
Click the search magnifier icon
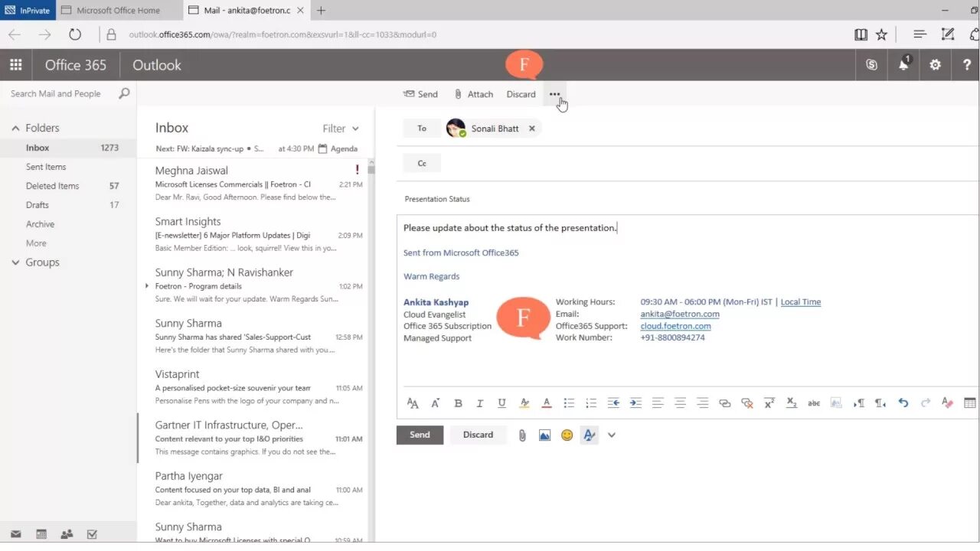tap(124, 93)
